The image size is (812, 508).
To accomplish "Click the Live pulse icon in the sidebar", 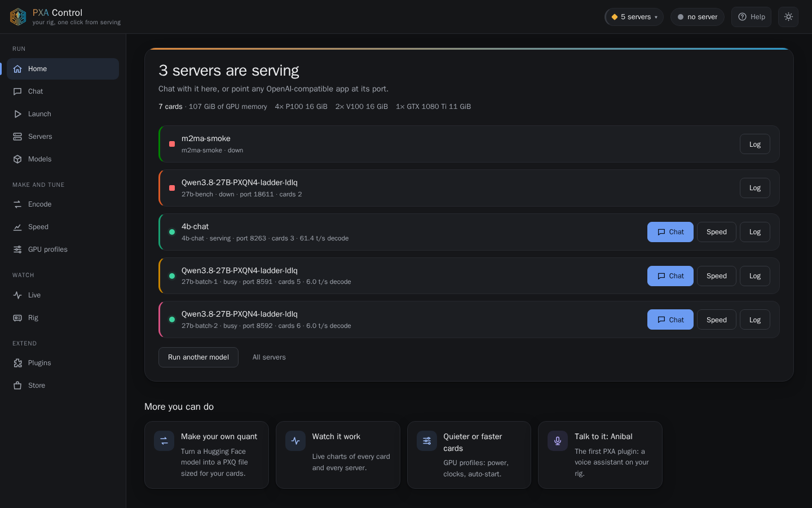I will click(17, 295).
